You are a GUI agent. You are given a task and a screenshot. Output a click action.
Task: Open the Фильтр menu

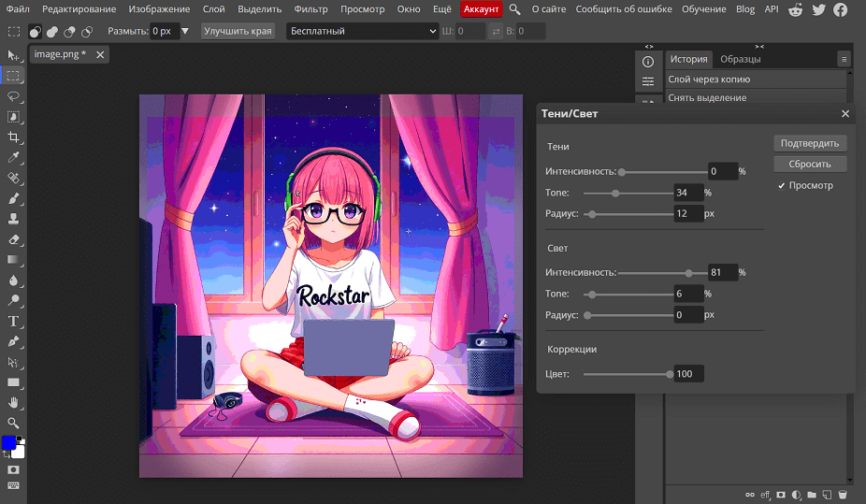310,9
